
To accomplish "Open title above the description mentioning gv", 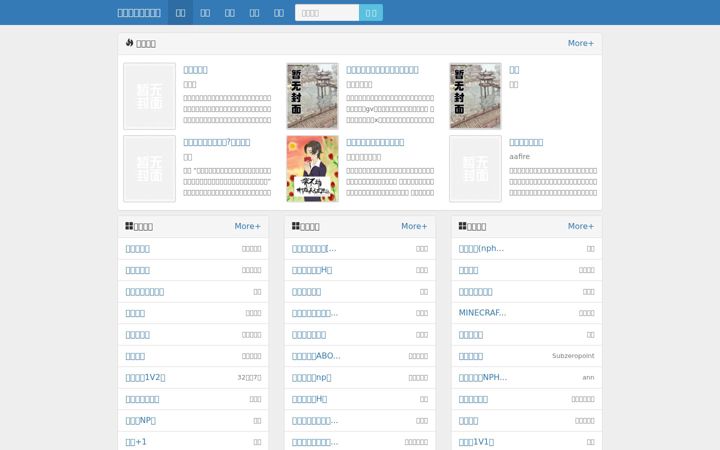I will tap(382, 70).
